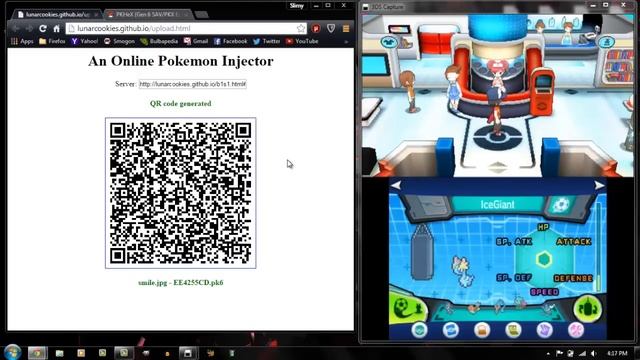Viewport: 640px width, 360px height.
Task: Tap the IceGiant name banner
Action: [497, 204]
